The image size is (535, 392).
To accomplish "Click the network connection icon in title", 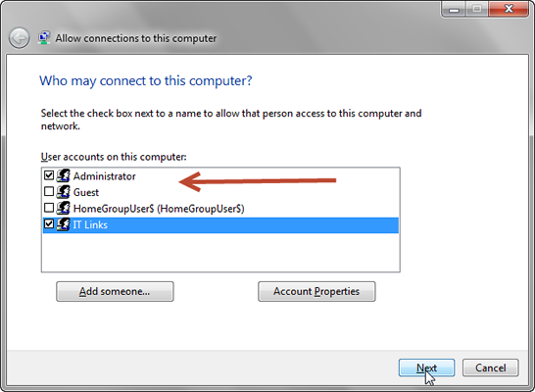I will pos(44,38).
